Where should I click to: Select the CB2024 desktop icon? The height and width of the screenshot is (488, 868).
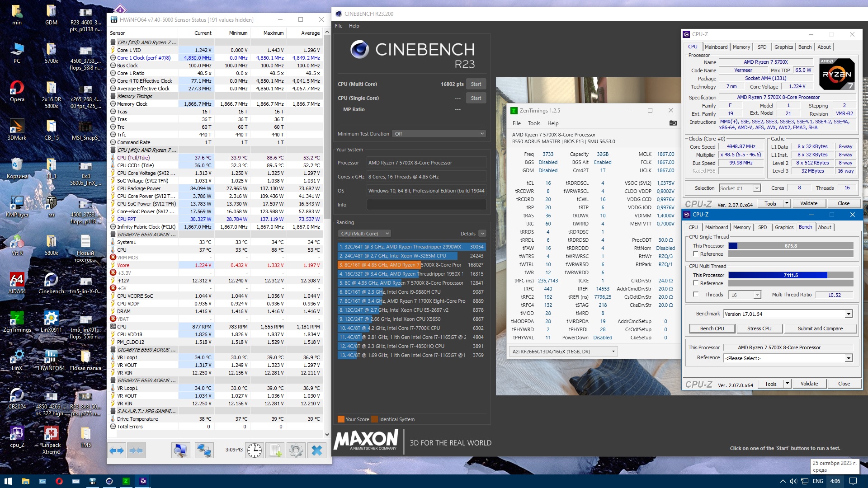click(17, 399)
